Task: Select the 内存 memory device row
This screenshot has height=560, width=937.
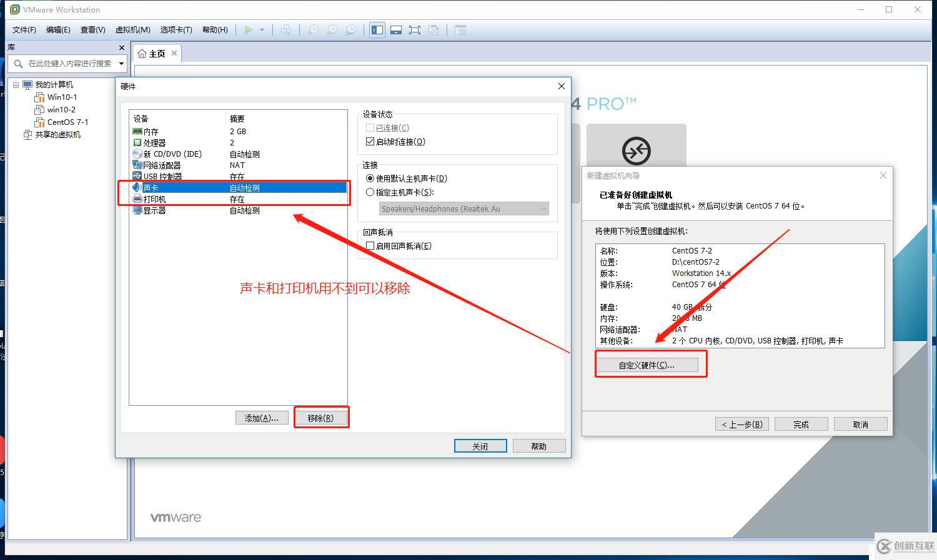Action: [238, 132]
